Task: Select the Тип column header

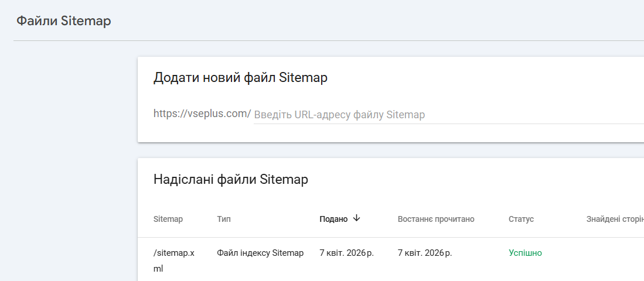Action: (x=224, y=219)
